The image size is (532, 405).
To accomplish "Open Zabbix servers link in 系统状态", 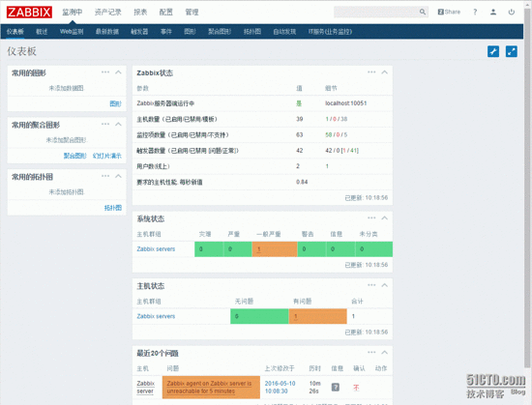I will point(156,249).
